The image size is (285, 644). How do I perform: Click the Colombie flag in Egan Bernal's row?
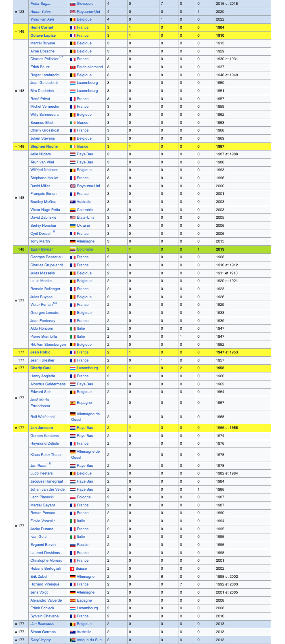[x=73, y=249]
